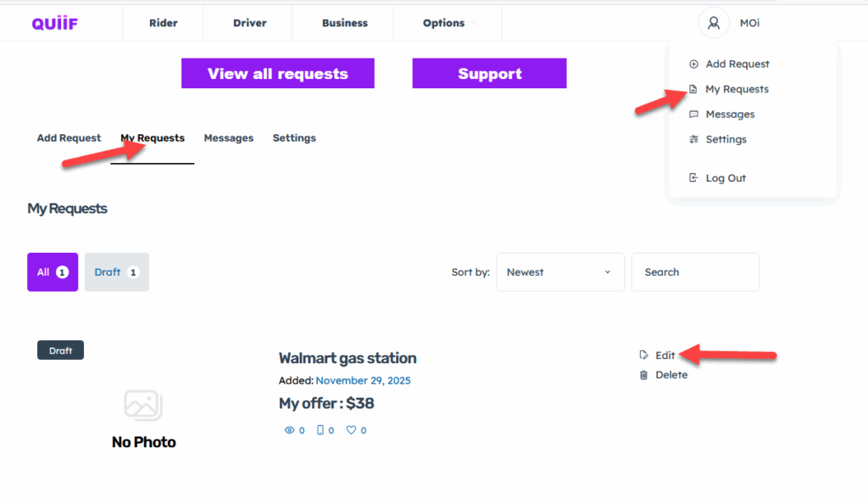Image resolution: width=868 pixels, height=504 pixels.
Task: Click the My Requests document icon
Action: coord(693,89)
